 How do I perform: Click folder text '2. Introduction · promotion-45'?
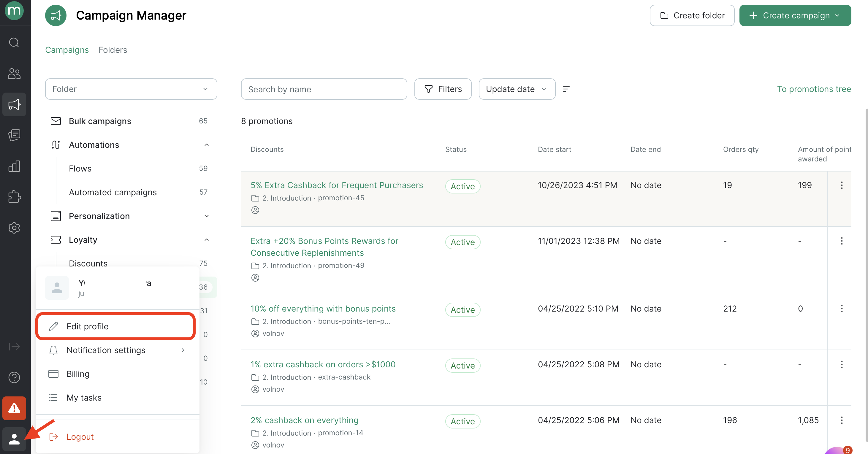tap(313, 198)
